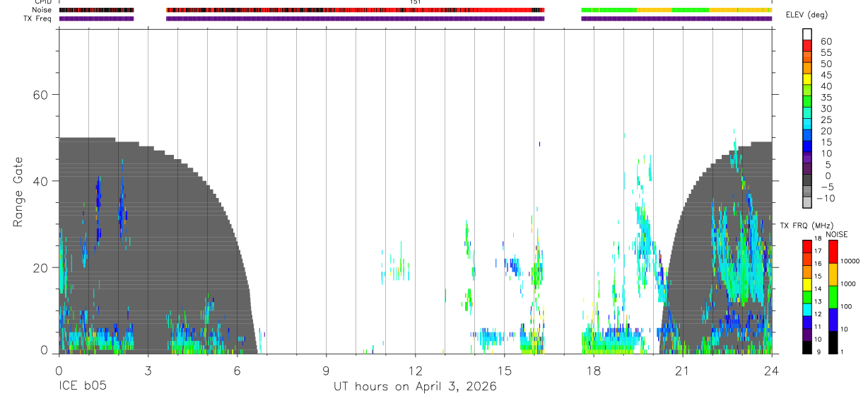The width and height of the screenshot is (868, 401).
Task: Click the '−10' tick on ELEV color bar
Action: tap(825, 198)
